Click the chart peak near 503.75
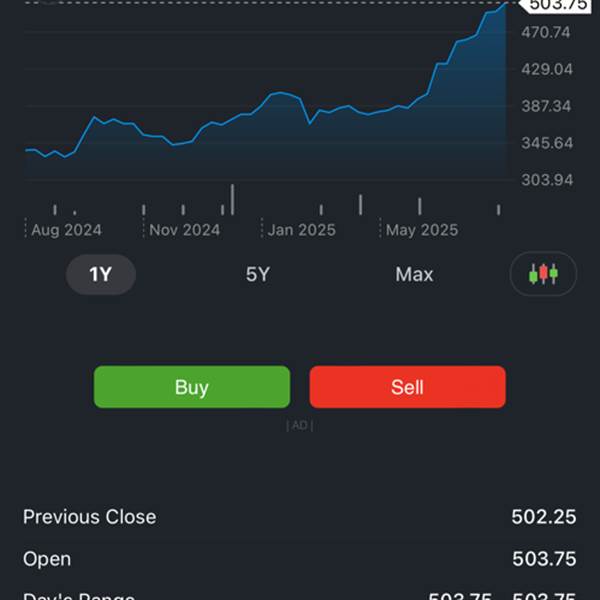 click(505, 3)
